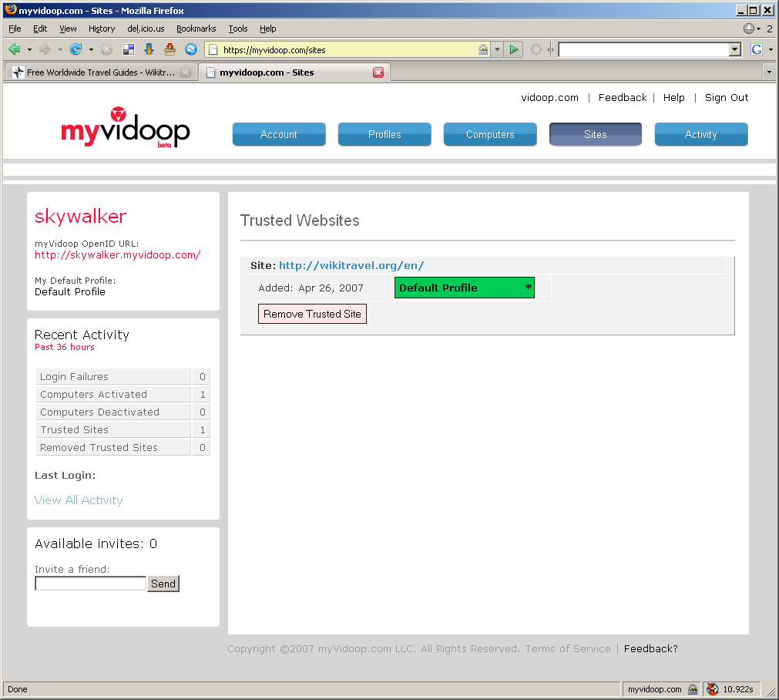
Task: Open the Forward button history dropdown arrow
Action: (x=60, y=49)
